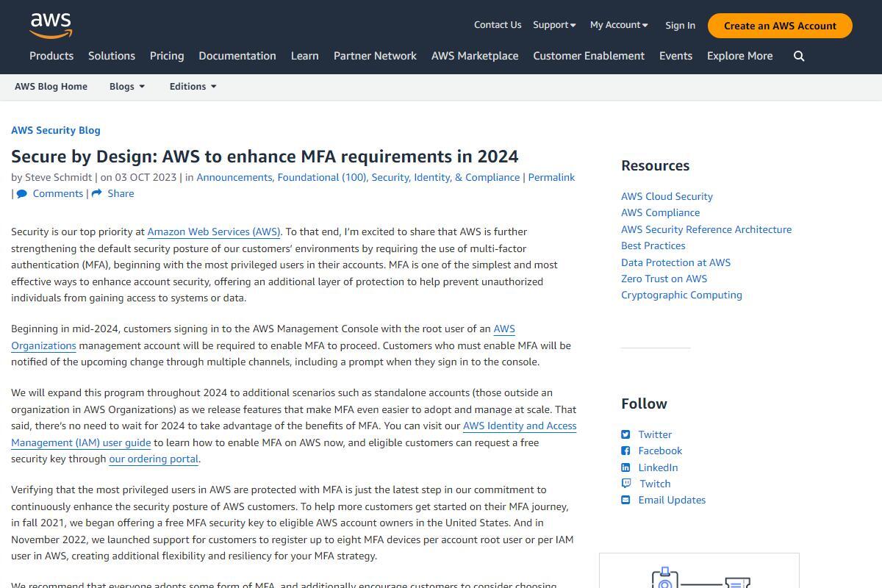Open AWS Compliance resource link
882x588 pixels.
point(660,212)
